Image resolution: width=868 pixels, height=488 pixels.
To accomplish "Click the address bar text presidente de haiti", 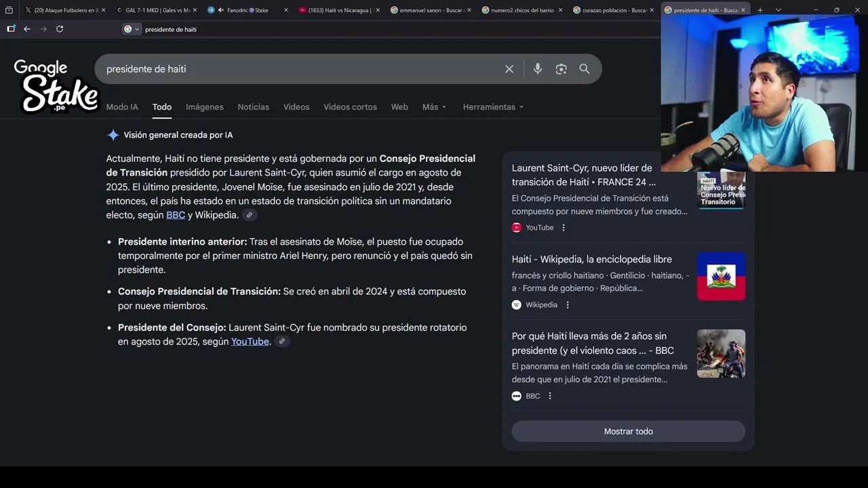I will (x=171, y=29).
